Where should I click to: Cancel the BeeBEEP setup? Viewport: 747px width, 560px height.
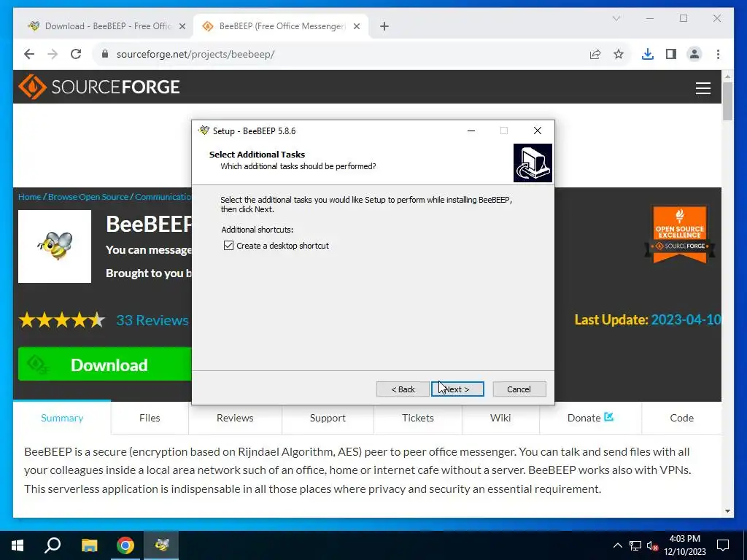pos(519,389)
